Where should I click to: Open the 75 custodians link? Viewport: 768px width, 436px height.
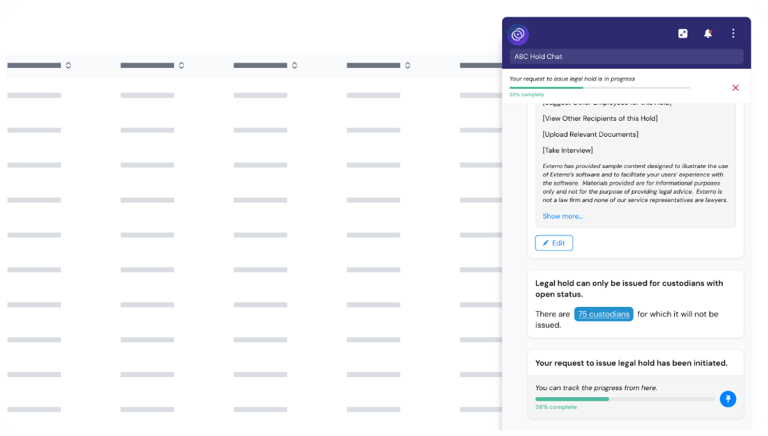point(603,314)
